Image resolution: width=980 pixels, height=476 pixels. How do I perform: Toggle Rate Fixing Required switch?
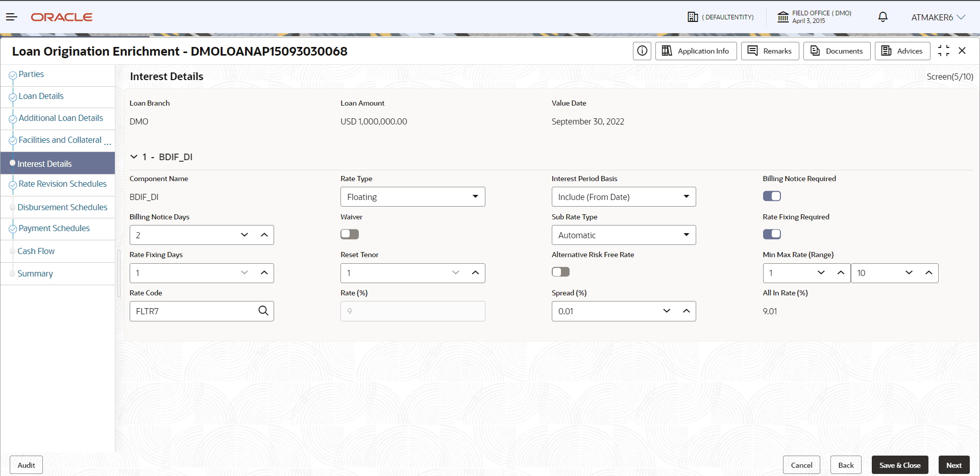coord(772,234)
